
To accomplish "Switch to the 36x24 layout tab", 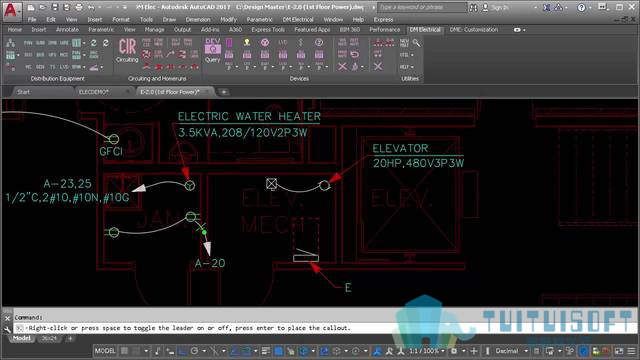I will click(x=49, y=339).
